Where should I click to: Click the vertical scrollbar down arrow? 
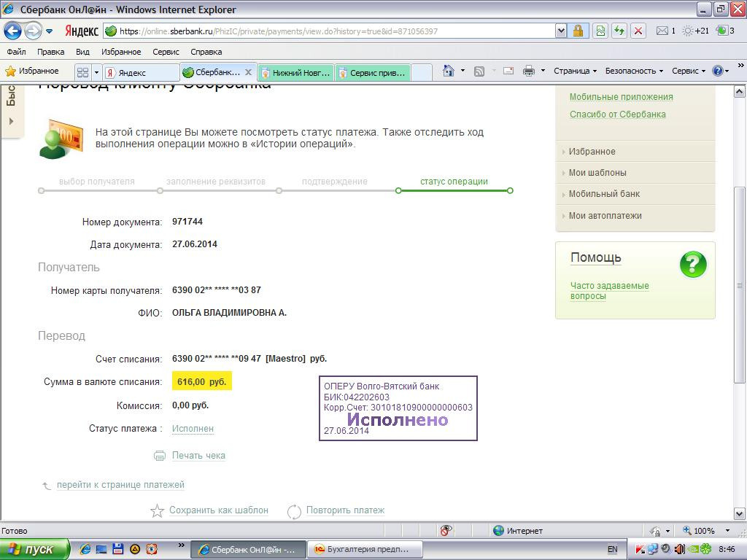(740, 513)
